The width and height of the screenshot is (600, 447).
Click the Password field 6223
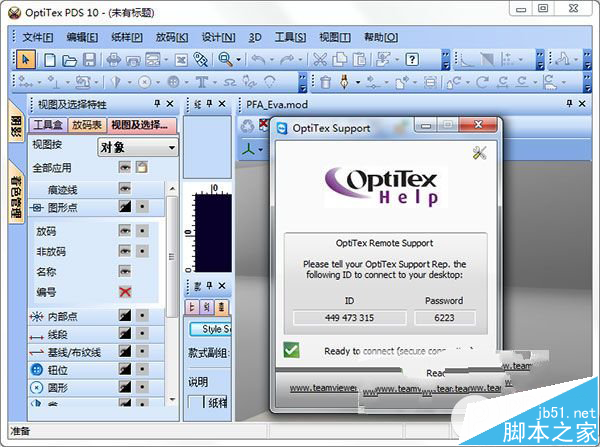(x=444, y=318)
